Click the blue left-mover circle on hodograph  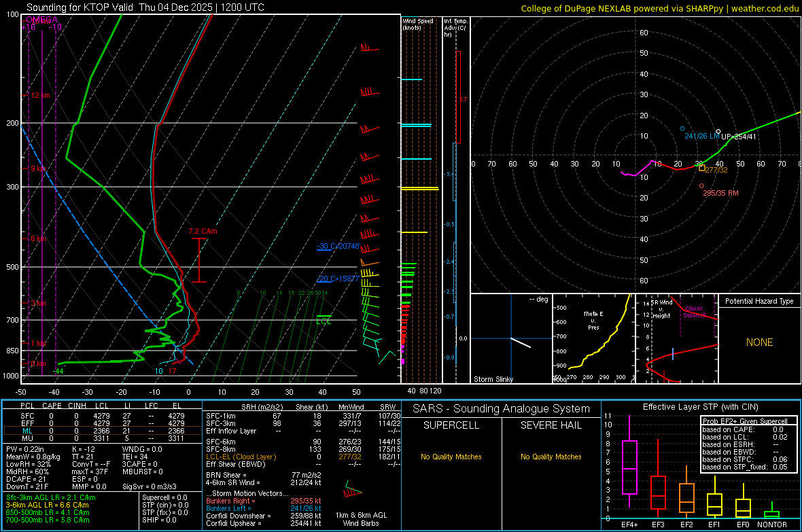coord(682,129)
